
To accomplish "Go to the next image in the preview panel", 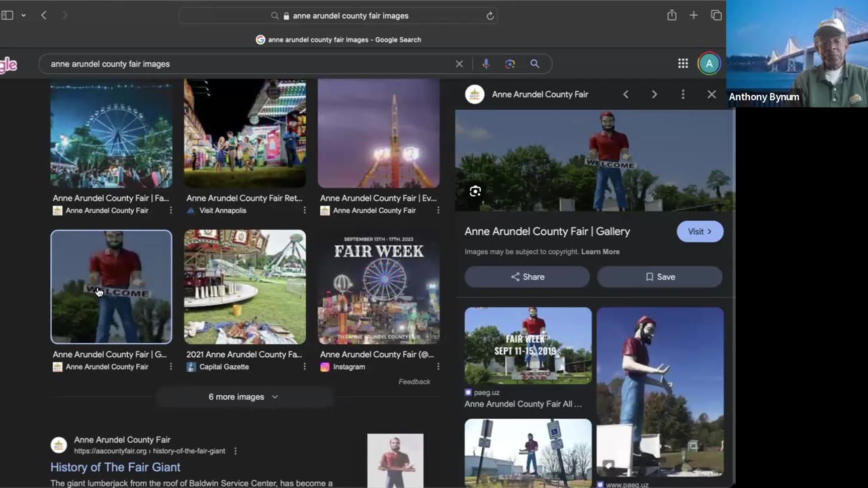I will click(x=654, y=94).
